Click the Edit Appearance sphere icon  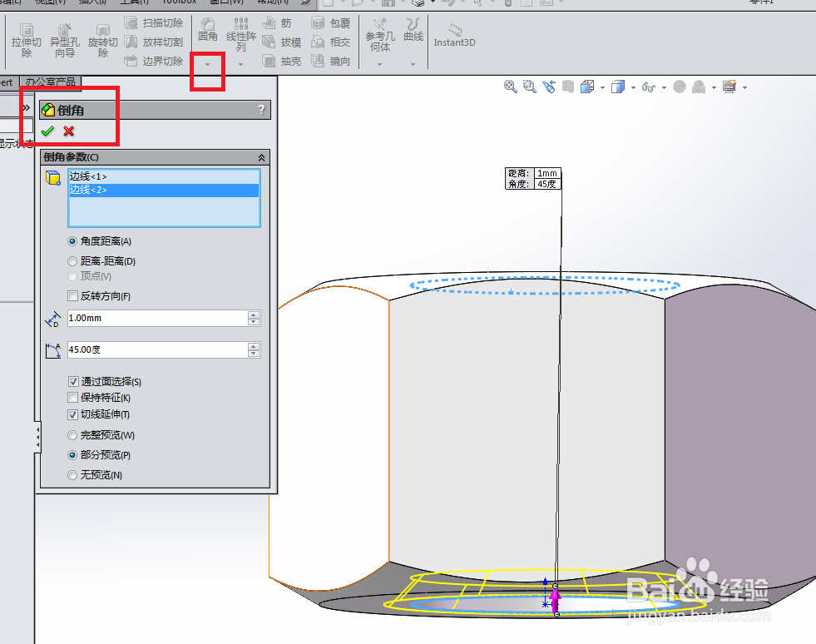pyautogui.click(x=679, y=87)
